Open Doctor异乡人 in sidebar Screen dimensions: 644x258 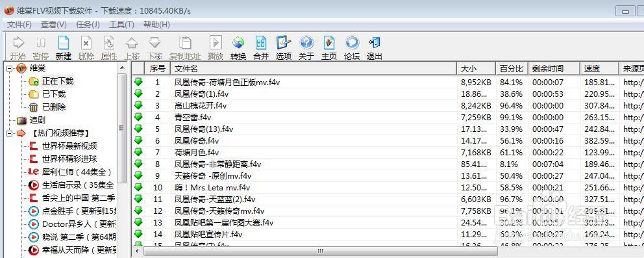coord(79,224)
